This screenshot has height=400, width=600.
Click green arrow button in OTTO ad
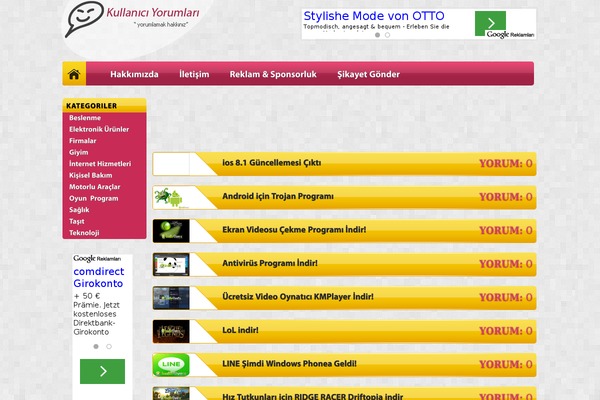tap(490, 23)
